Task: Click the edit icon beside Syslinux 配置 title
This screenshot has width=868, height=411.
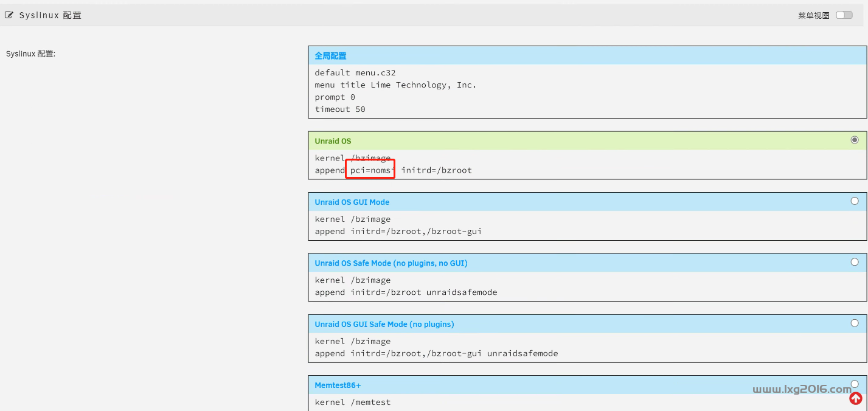Action: click(9, 15)
